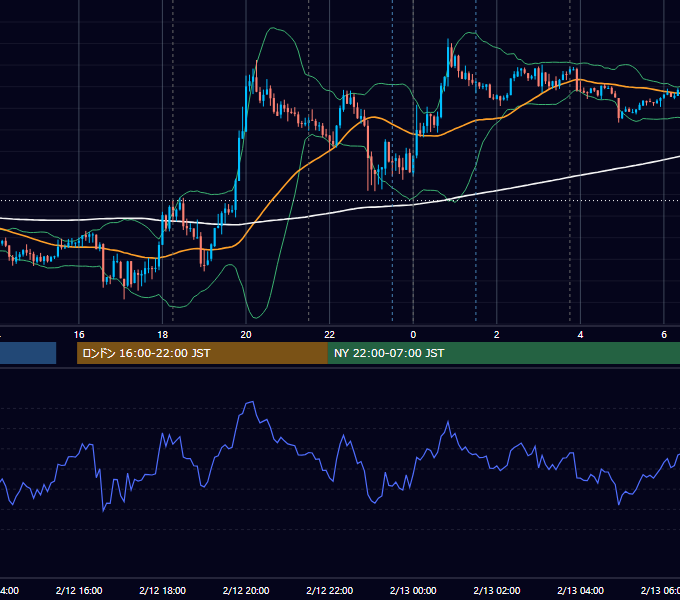Click the '22' hour label on price chart axis

pos(330,335)
